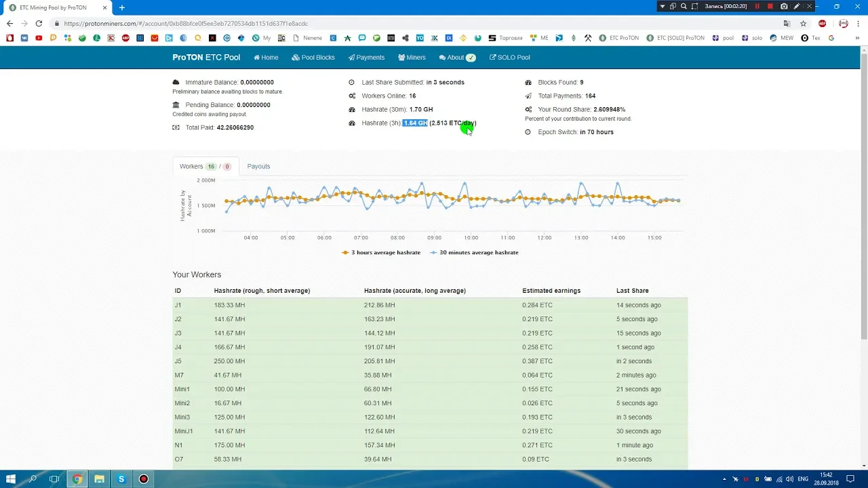868x488 pixels.
Task: Click the address bar URL
Action: point(186,23)
